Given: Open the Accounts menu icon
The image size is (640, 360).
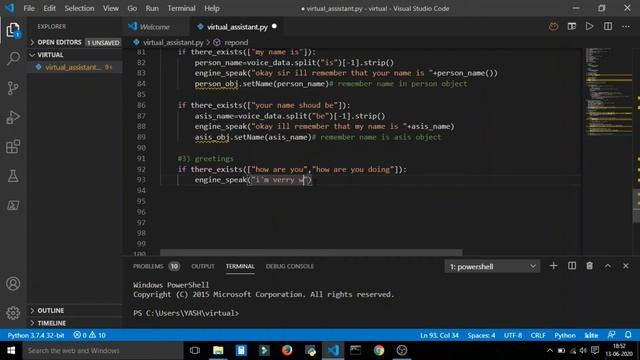Looking at the screenshot, I should point(13,283).
